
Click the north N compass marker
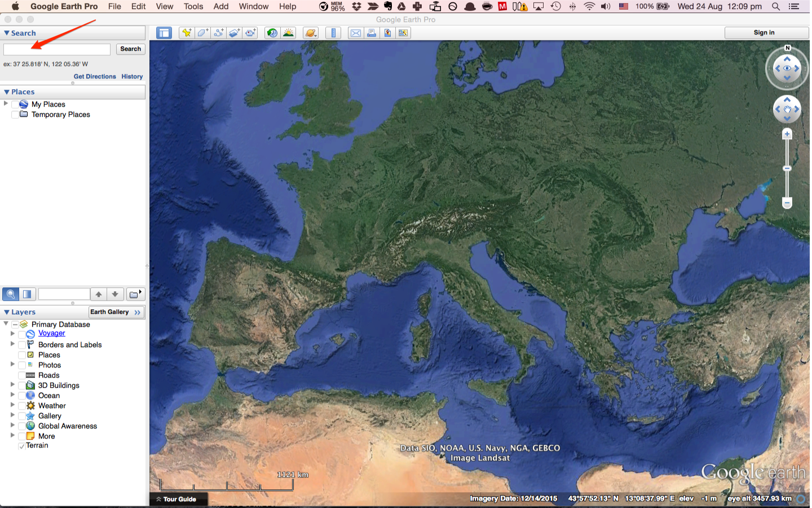point(788,48)
